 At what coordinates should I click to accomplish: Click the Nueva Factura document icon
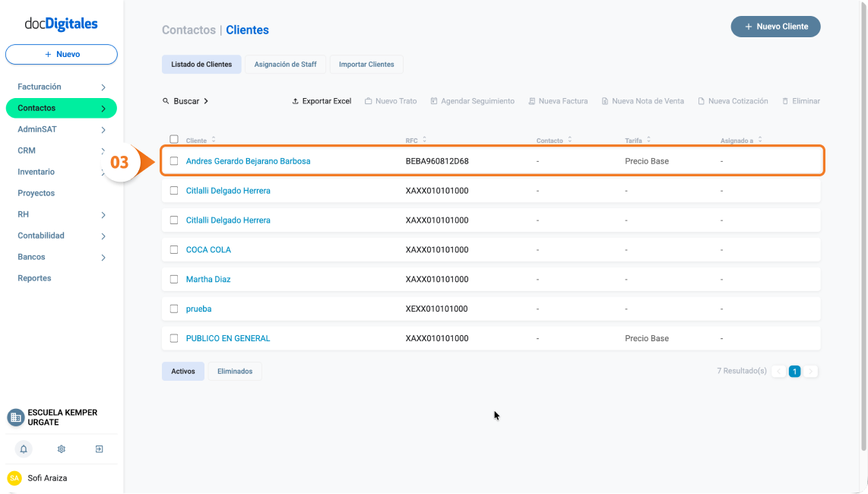point(532,101)
